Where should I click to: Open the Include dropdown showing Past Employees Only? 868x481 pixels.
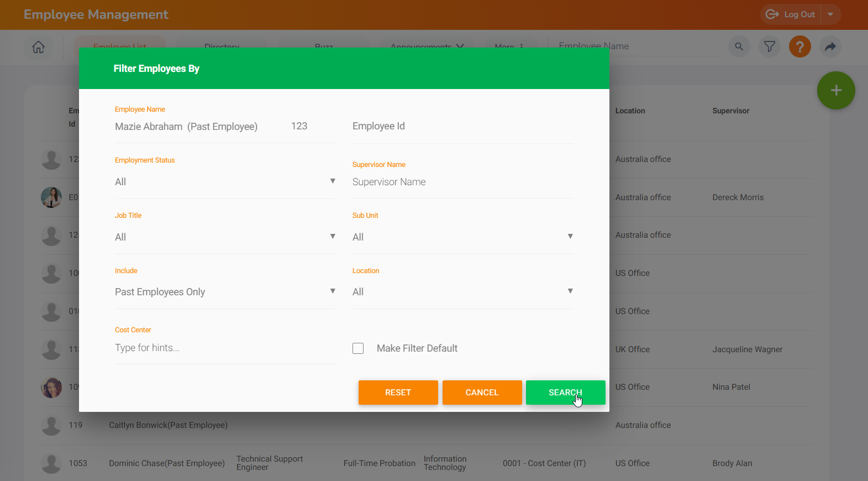pyautogui.click(x=225, y=292)
